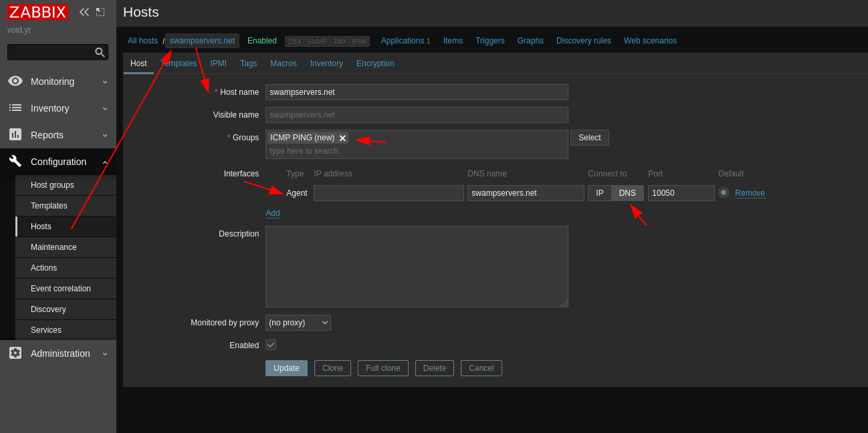The width and height of the screenshot is (868, 433).
Task: Focus the Port field showing 10050
Action: click(681, 193)
